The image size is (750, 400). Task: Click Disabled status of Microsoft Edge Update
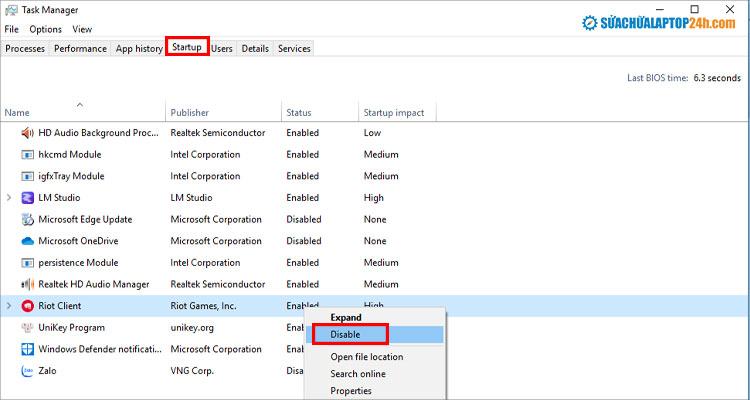click(x=304, y=220)
